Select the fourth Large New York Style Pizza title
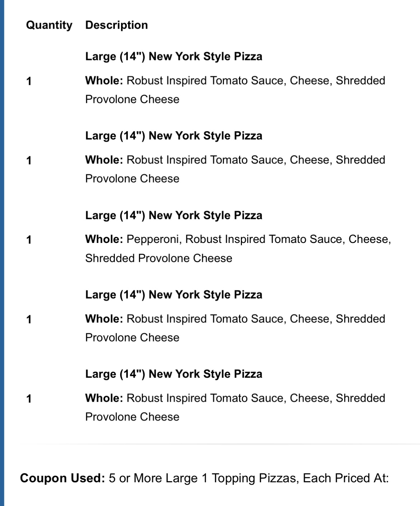This screenshot has height=506, width=420. (x=173, y=295)
